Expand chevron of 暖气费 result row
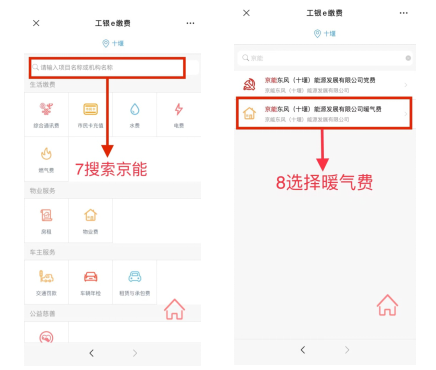The image size is (436, 370). coord(406,114)
